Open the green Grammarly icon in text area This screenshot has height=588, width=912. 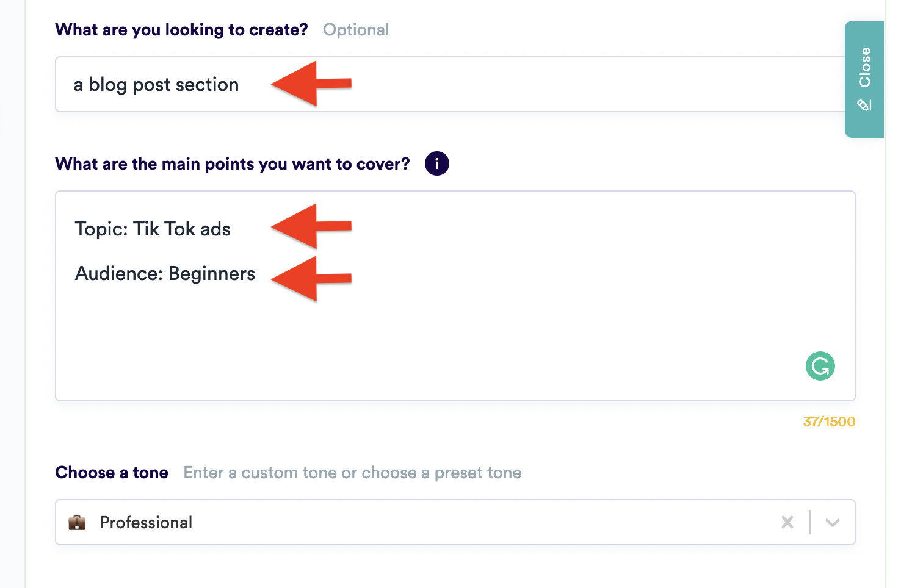pyautogui.click(x=820, y=367)
